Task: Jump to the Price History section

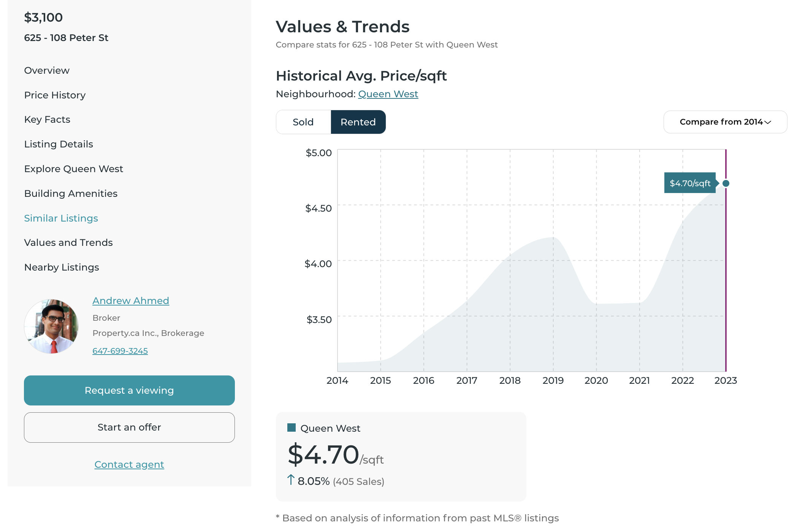Action: [x=55, y=95]
